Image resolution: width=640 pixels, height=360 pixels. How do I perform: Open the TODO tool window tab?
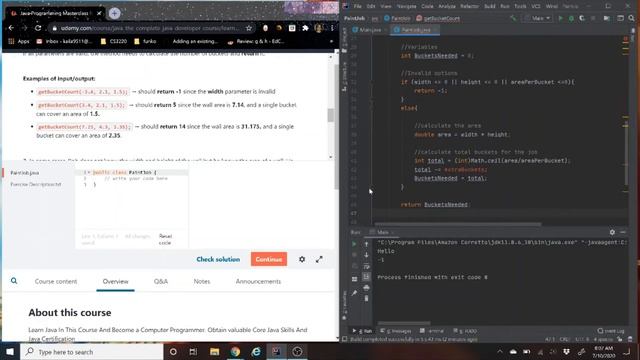(465, 331)
